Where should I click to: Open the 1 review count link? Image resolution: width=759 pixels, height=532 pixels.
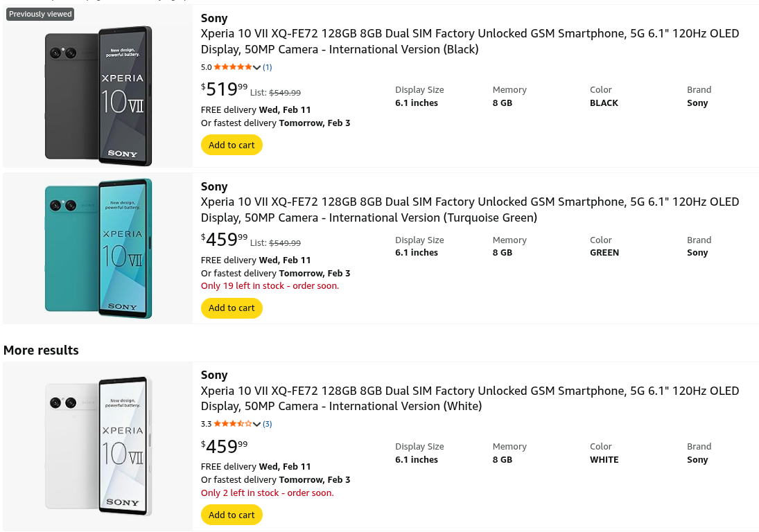268,67
